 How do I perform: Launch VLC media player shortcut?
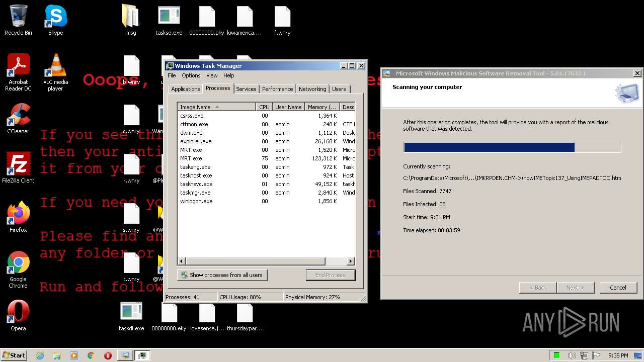click(x=56, y=72)
